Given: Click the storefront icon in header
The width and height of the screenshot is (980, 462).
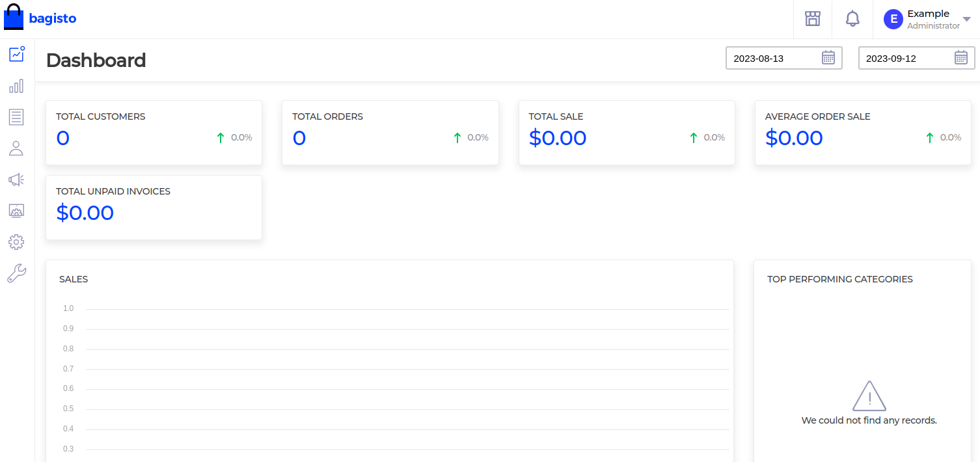Looking at the screenshot, I should 813,19.
